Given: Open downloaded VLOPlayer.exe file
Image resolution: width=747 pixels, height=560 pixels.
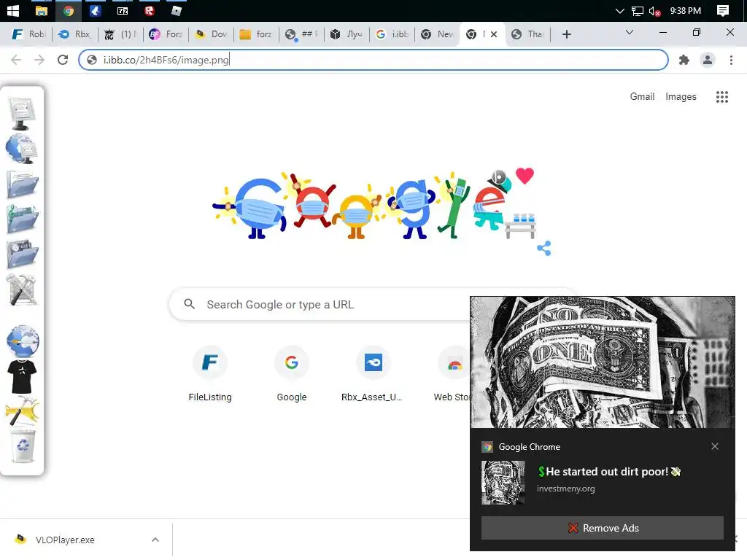Looking at the screenshot, I should pos(65,540).
